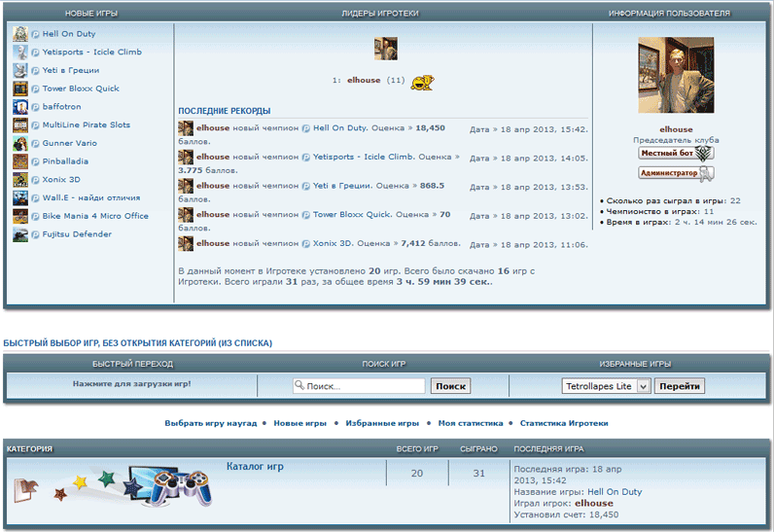The image size is (774, 532).
Task: Open the favorite games dropdown showing Tetrollapes Lite
Action: pos(607,386)
